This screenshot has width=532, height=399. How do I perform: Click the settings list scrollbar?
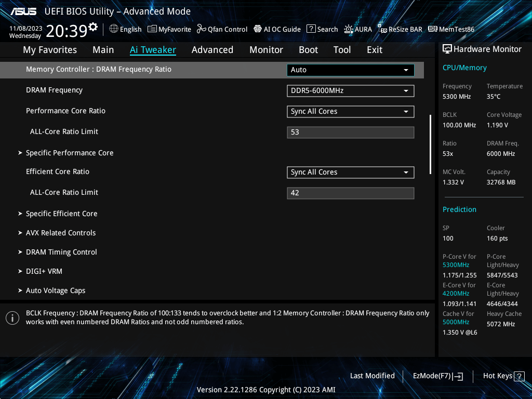point(430,144)
